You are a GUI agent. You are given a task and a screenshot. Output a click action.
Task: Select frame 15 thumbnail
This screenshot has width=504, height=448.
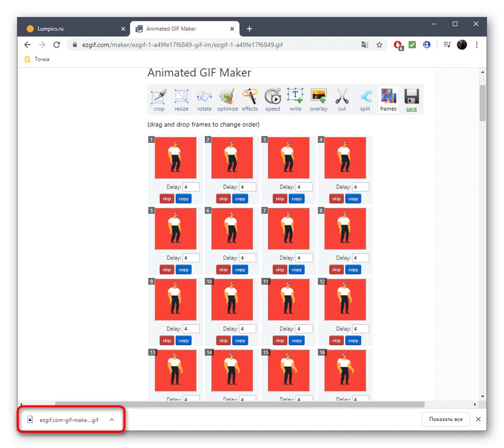point(289,371)
